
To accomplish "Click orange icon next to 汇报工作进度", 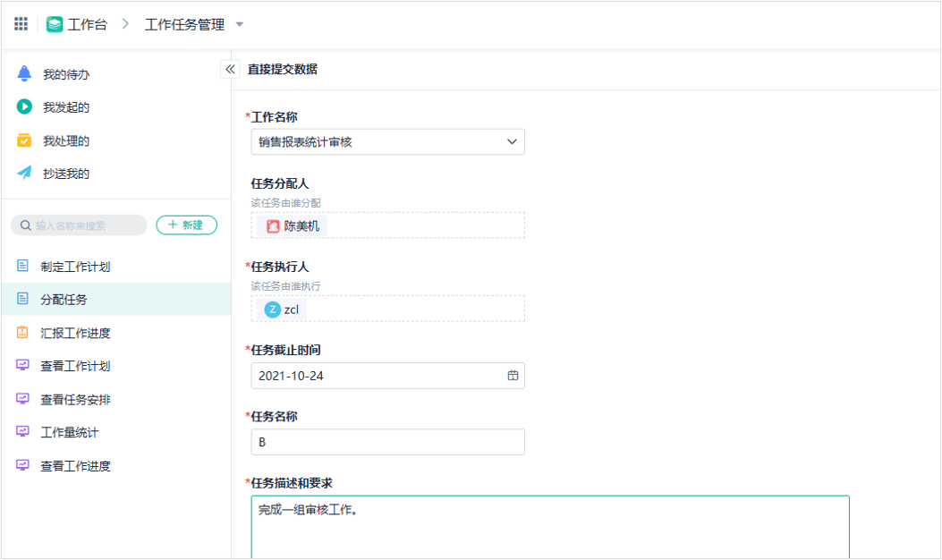I will 23,332.
